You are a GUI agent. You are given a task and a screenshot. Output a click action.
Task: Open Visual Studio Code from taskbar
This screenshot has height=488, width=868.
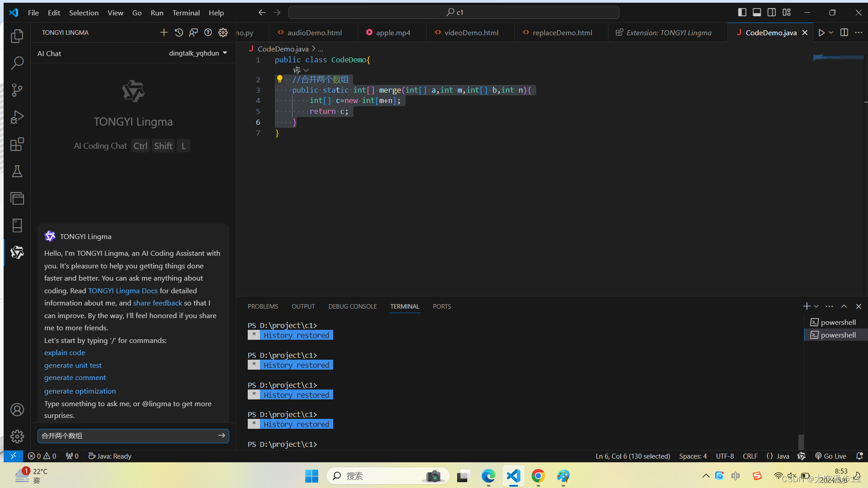[513, 476]
